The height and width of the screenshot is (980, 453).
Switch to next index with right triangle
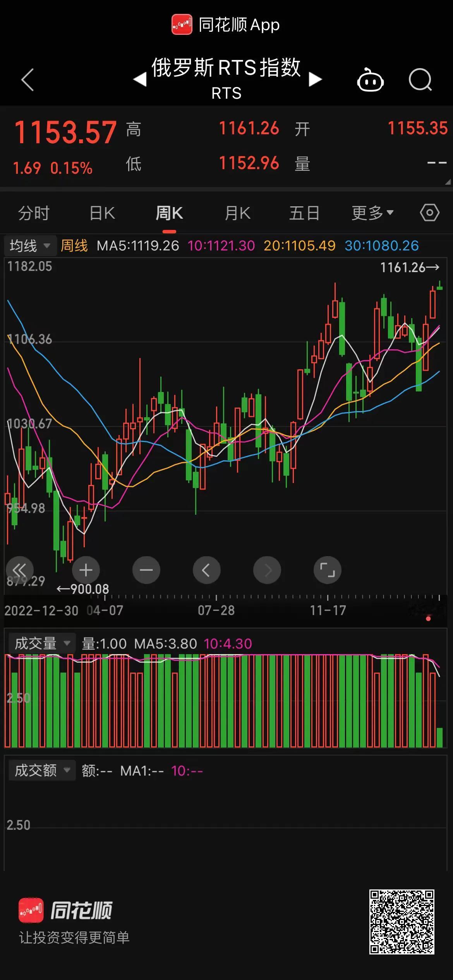click(315, 79)
